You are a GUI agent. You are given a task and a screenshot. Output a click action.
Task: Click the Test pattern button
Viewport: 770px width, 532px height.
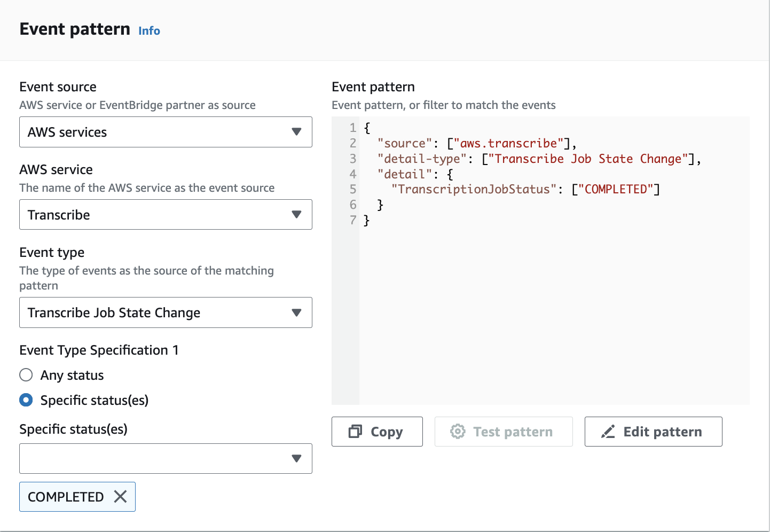504,432
